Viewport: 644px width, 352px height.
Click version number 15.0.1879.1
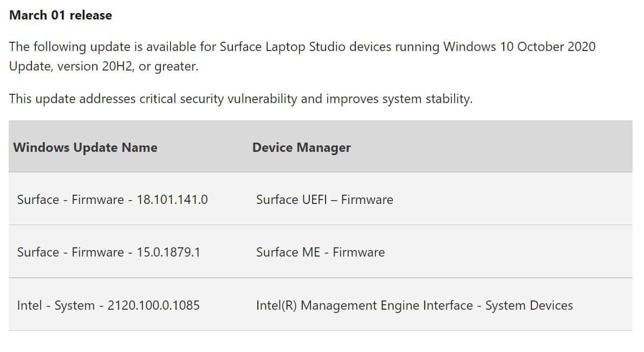168,252
